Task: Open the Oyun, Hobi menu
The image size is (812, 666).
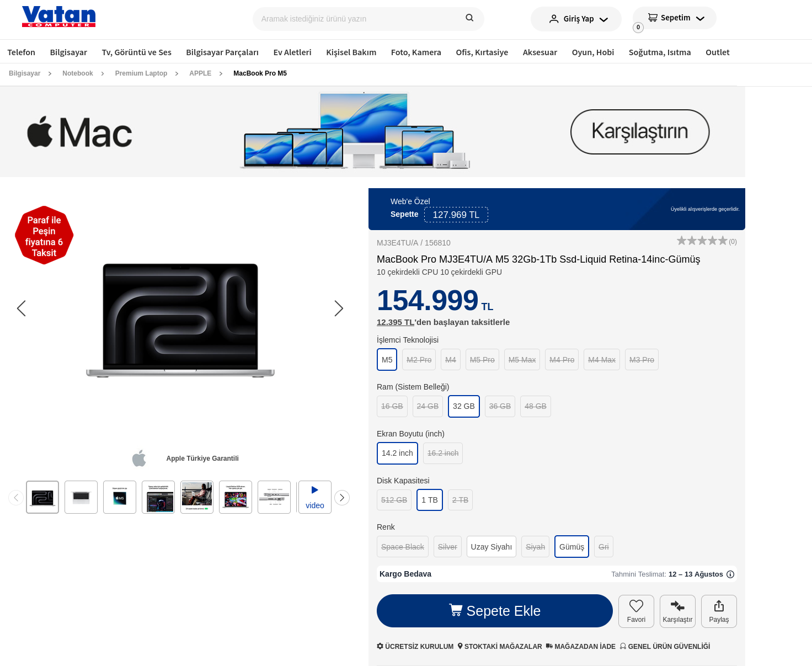Action: coord(593,52)
